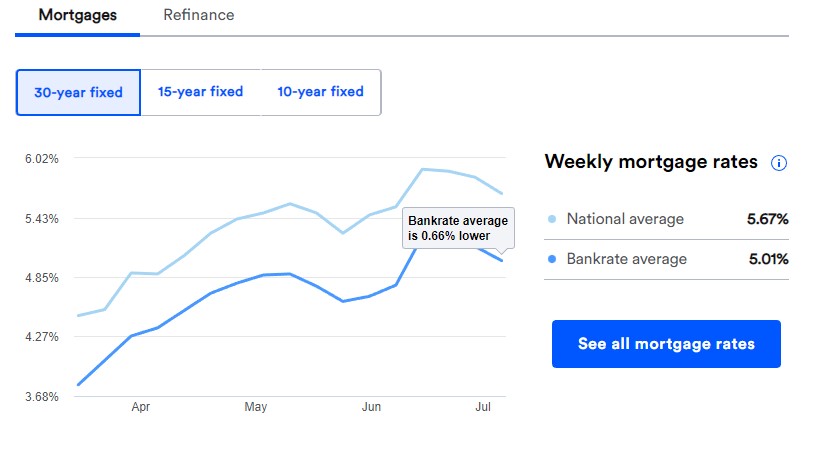Select the 15-year fixed option
The width and height of the screenshot is (819, 458).
201,92
